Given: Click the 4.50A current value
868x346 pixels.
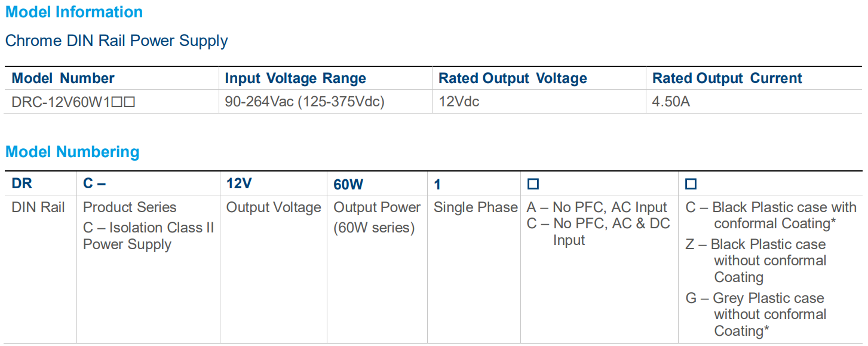Looking at the screenshot, I should tap(671, 102).
